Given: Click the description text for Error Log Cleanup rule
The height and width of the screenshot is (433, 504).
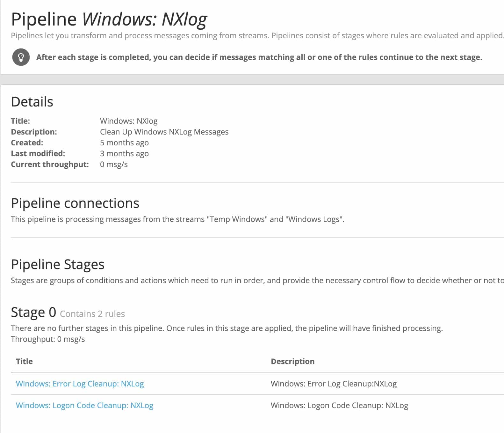Looking at the screenshot, I should (334, 384).
